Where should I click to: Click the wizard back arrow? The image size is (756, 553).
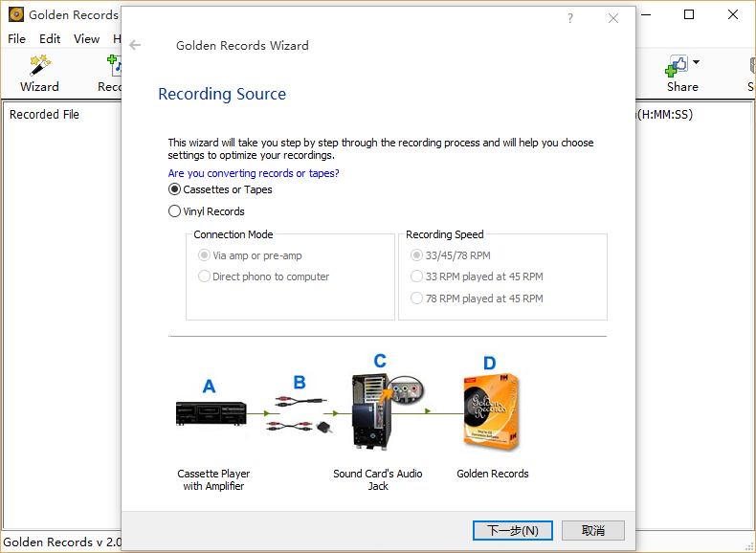[x=135, y=45]
